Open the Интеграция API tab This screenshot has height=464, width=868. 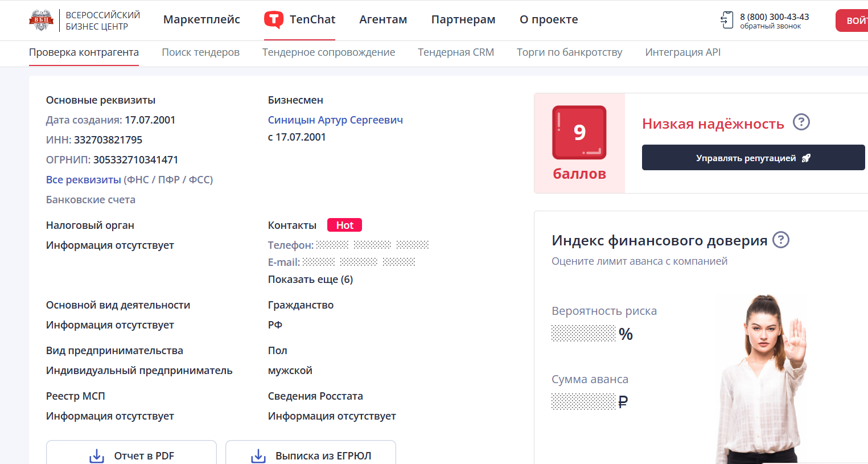[x=682, y=52]
